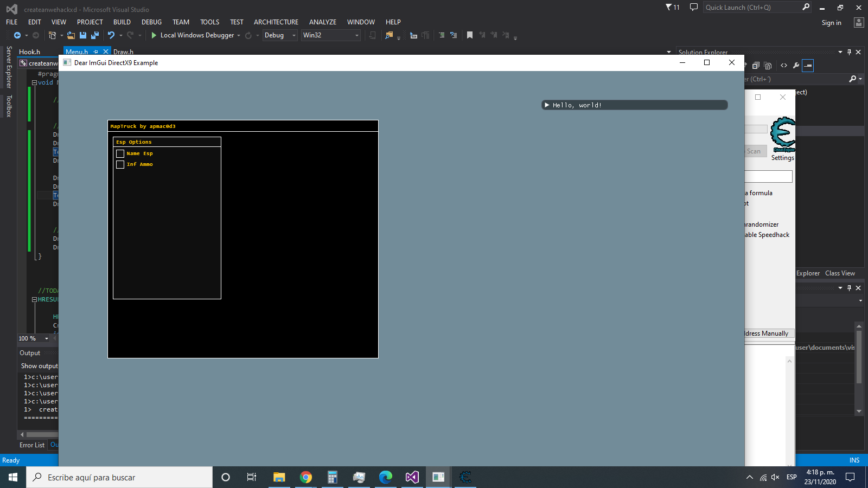Open the Server Explorer side tab
Screen dimensions: 868x488
tap(9, 67)
